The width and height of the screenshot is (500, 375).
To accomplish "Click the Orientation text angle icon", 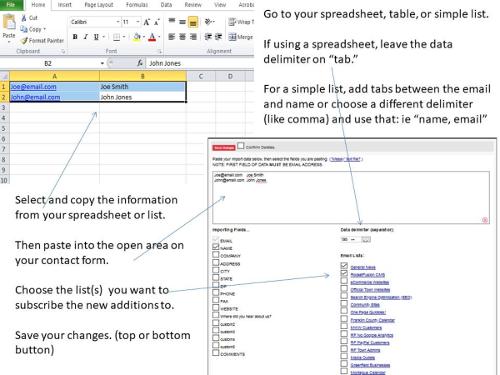I will 208,22.
